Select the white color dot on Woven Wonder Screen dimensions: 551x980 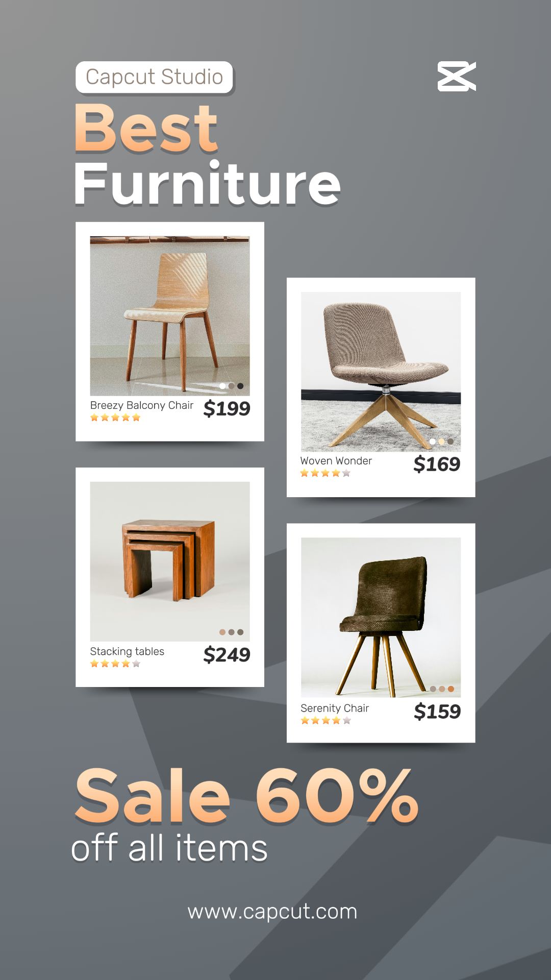433,442
